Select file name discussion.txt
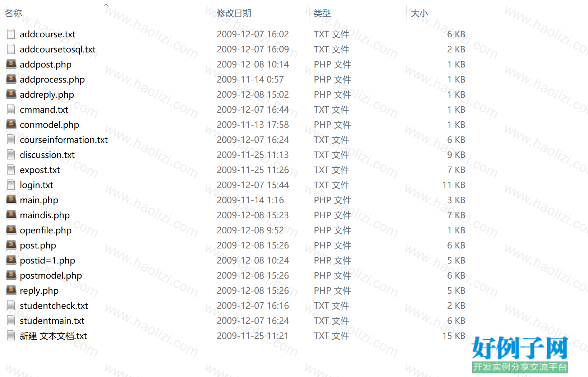Screen dimensions: 588x377 coord(47,155)
